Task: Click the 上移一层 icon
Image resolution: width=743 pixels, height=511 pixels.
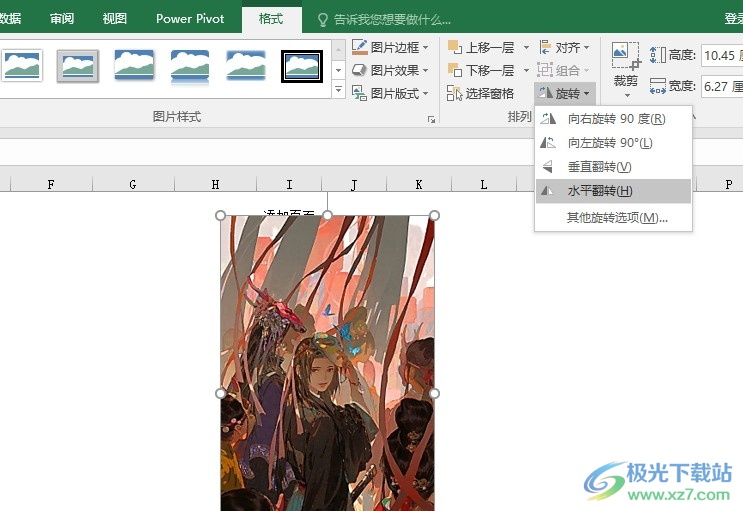Action: [x=455, y=47]
